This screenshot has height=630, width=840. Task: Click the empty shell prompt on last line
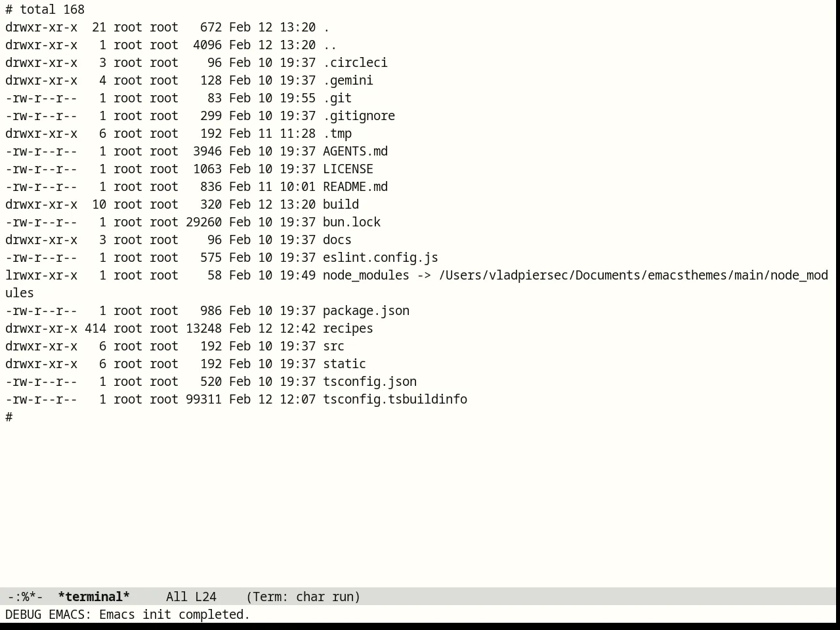pyautogui.click(x=9, y=417)
